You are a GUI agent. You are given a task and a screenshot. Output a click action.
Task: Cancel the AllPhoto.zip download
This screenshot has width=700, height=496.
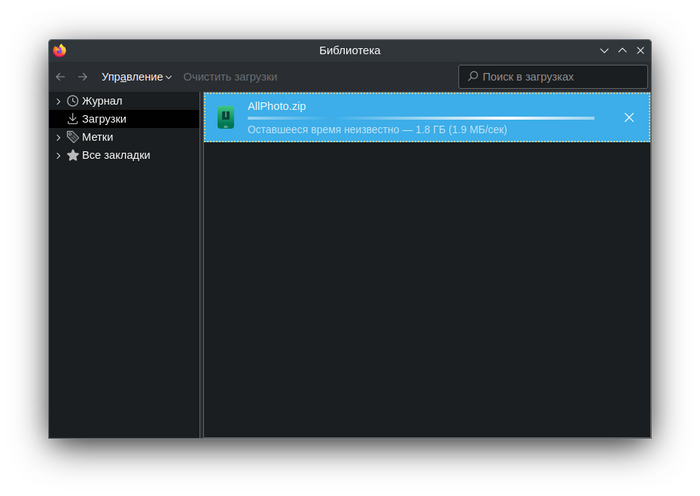coord(629,118)
